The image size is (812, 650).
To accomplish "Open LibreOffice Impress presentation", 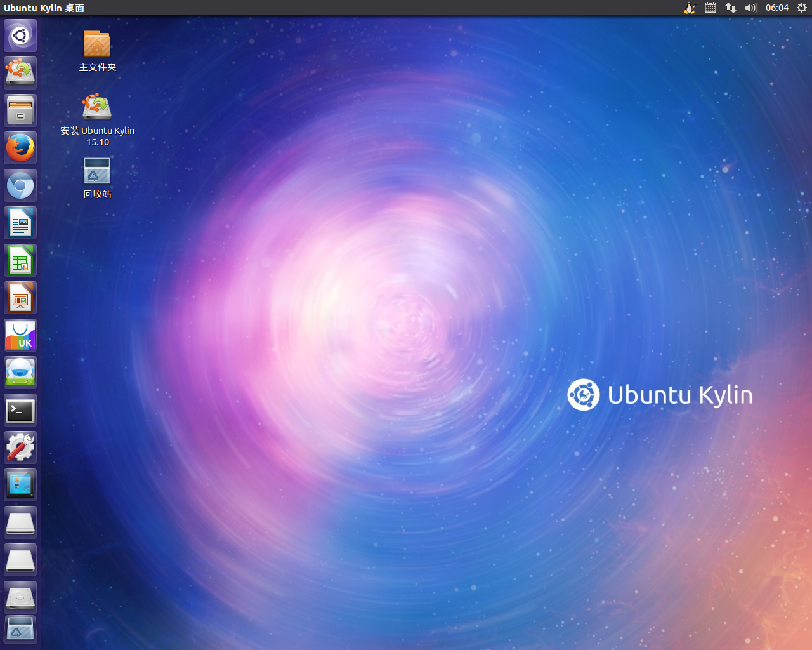I will 20,298.
